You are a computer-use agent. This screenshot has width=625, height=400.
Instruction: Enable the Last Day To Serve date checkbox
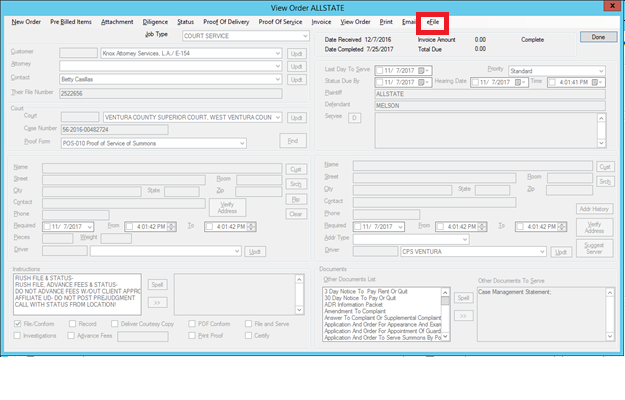[x=379, y=71]
